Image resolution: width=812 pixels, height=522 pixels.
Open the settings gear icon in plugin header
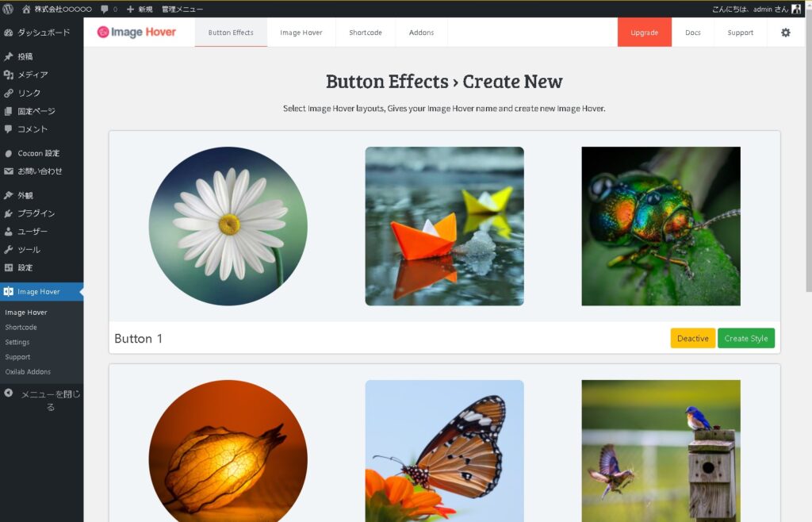785,33
